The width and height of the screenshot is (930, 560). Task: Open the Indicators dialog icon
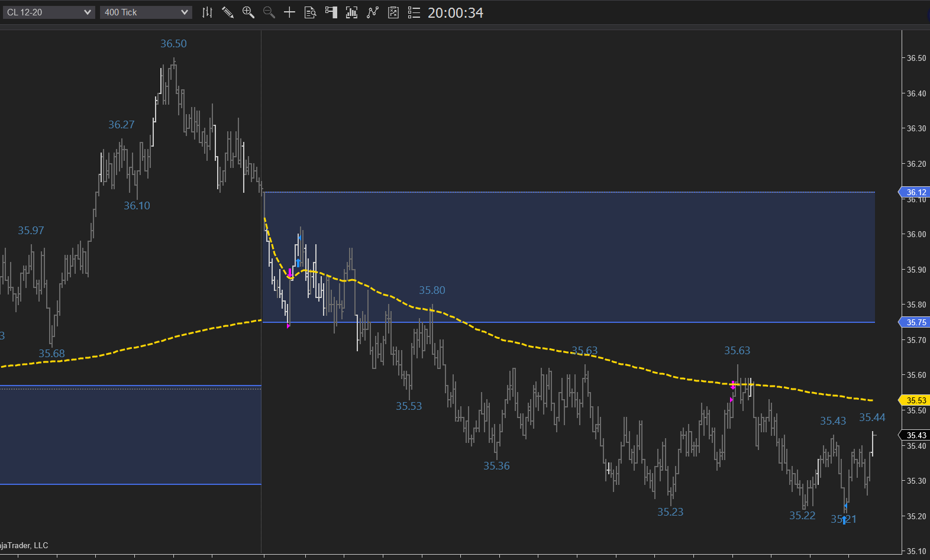pos(372,12)
